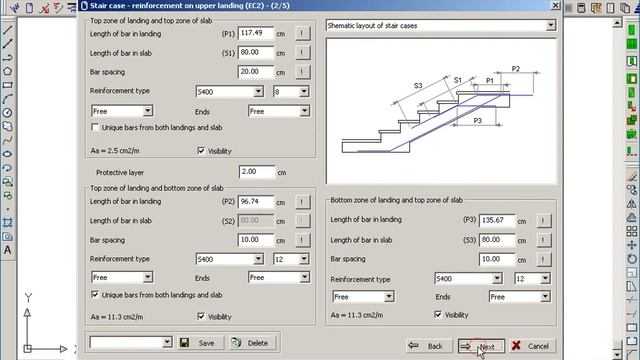The width and height of the screenshot is (640, 360).
Task: Toggle Visibility in bottom landing/top slab group
Action: click(x=438, y=315)
